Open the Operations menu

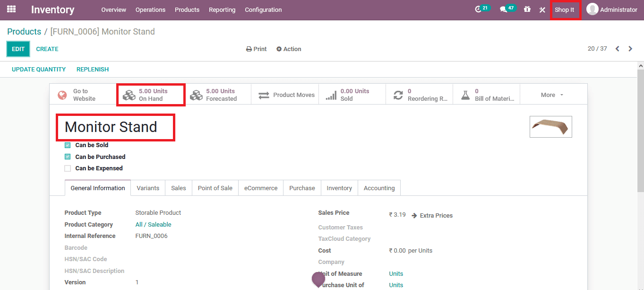tap(150, 9)
